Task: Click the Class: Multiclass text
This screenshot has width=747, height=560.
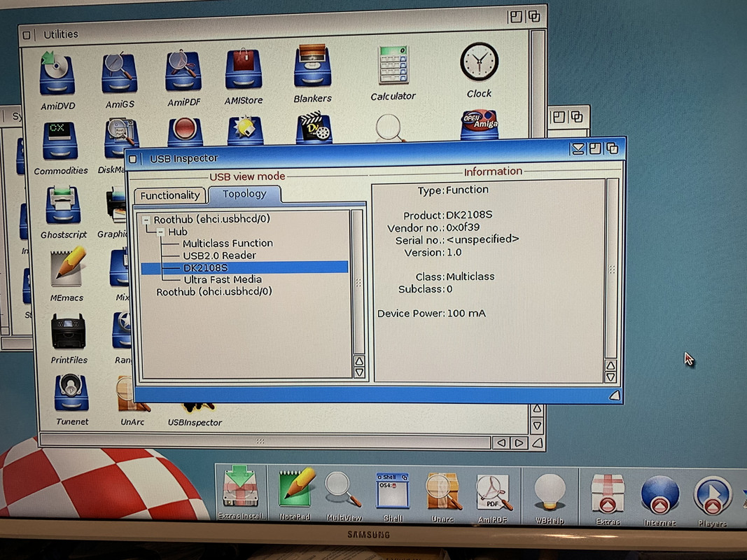Action: click(x=455, y=276)
